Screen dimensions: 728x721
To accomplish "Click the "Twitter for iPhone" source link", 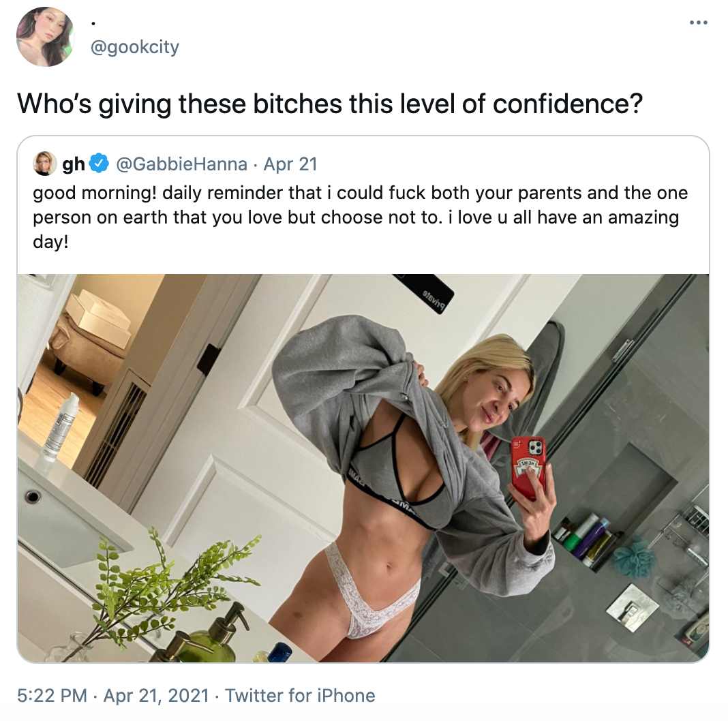I will [x=300, y=696].
